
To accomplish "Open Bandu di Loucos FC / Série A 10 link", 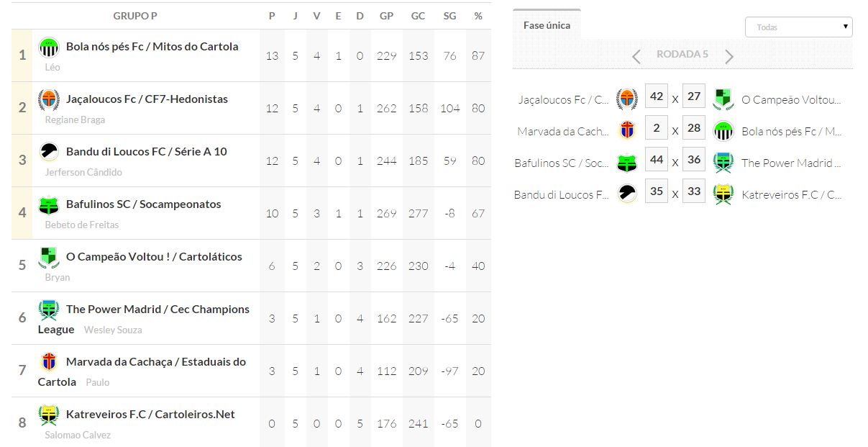I will pyautogui.click(x=146, y=152).
